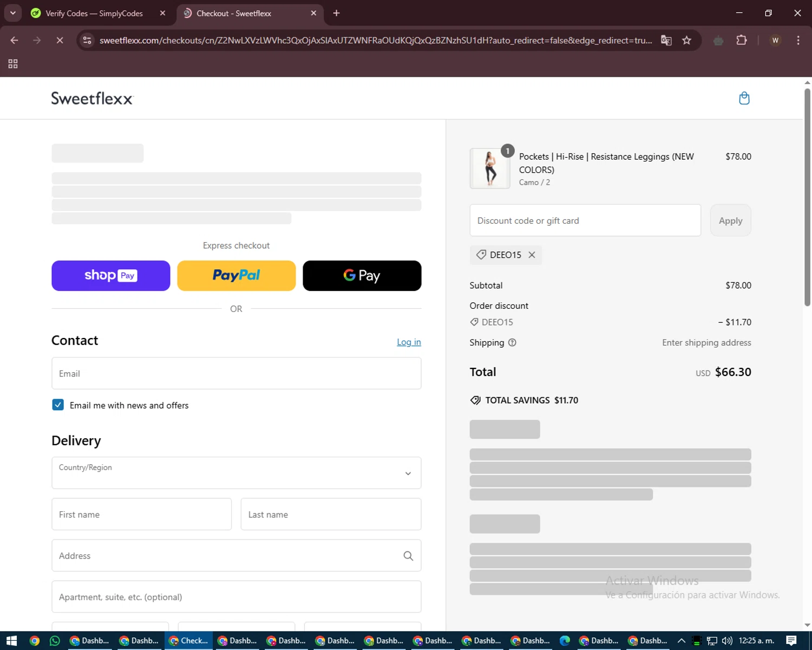Go back to the previous page
This screenshot has width=812, height=650.
[x=15, y=41]
